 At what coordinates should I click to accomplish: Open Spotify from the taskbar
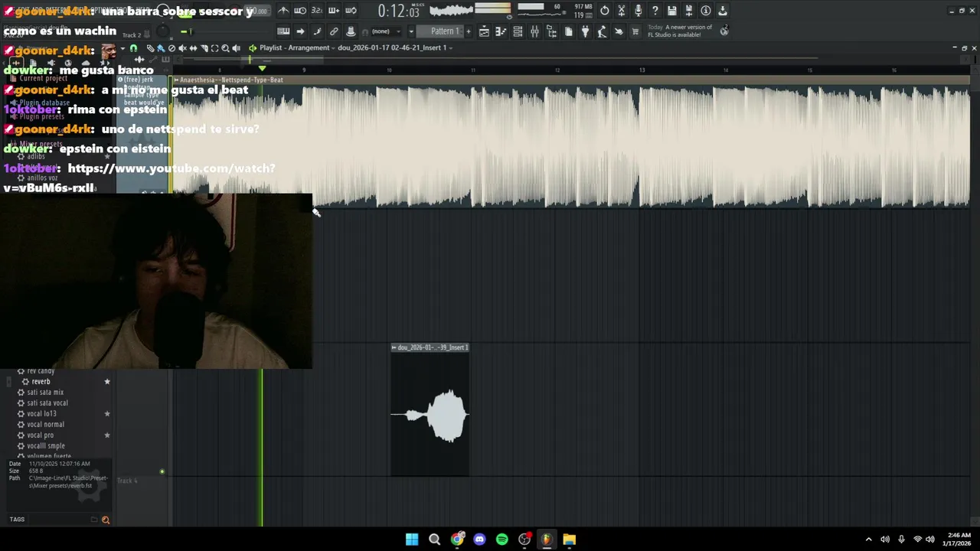[x=501, y=540]
